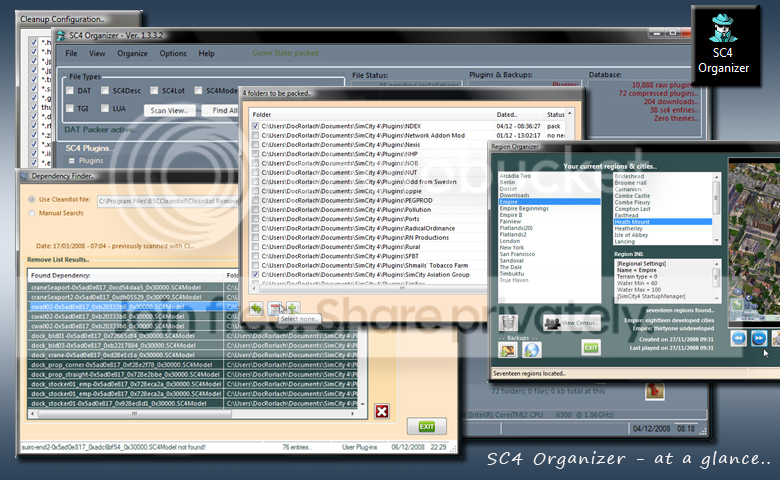Click the trash bin icon in Region Organizer

pyautogui.click(x=508, y=323)
